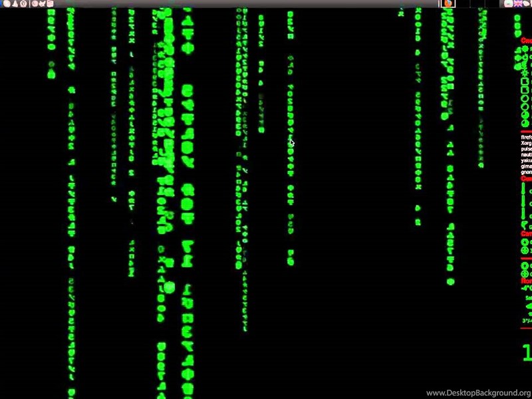
Task: Click the red circular launcher in top panel
Action: (x=35, y=3)
